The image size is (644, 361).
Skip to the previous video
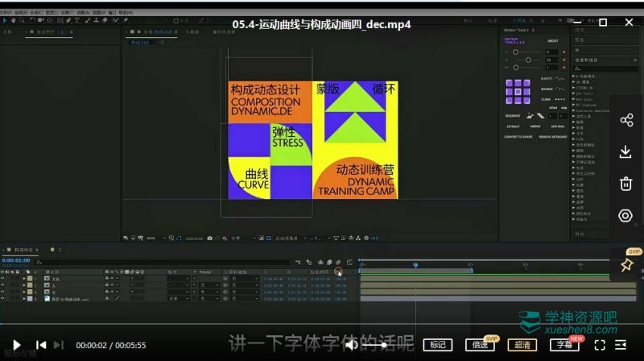40,345
